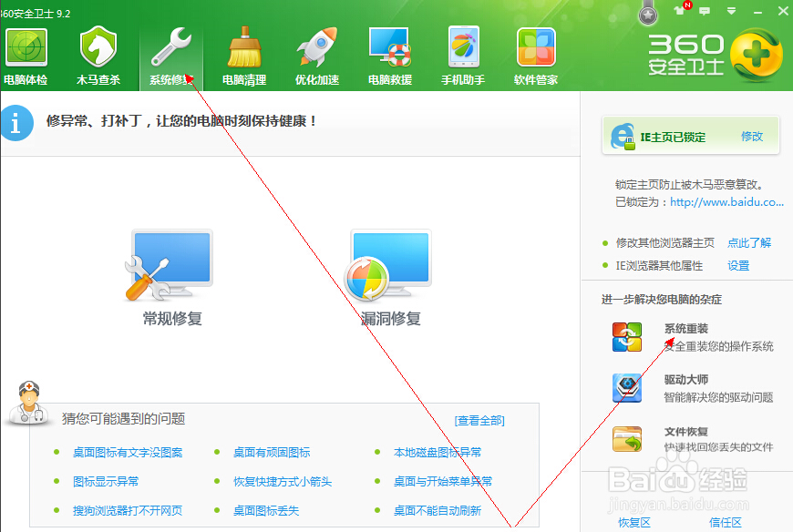Open 恢复区 at the bottom
This screenshot has height=532, width=793.
pyautogui.click(x=633, y=523)
